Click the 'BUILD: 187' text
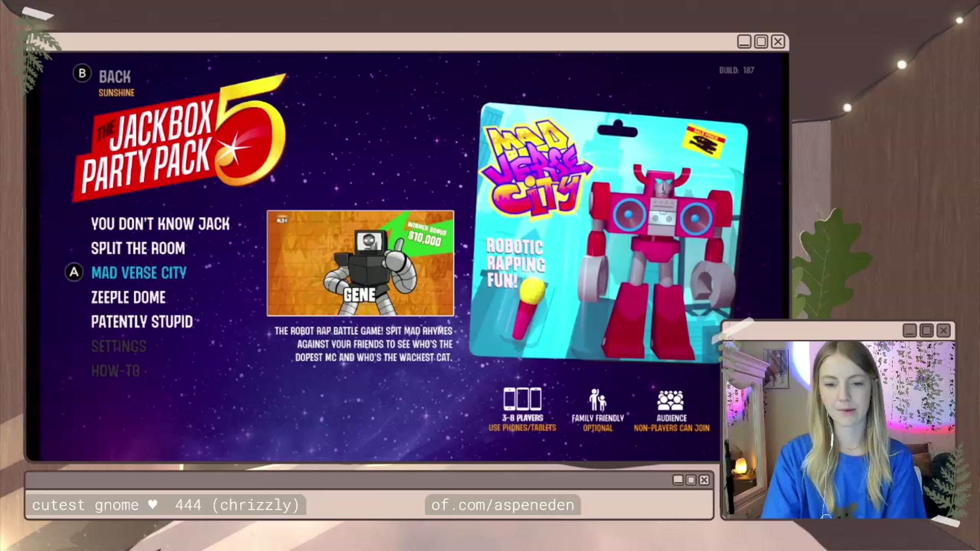The image size is (980, 551). click(737, 70)
